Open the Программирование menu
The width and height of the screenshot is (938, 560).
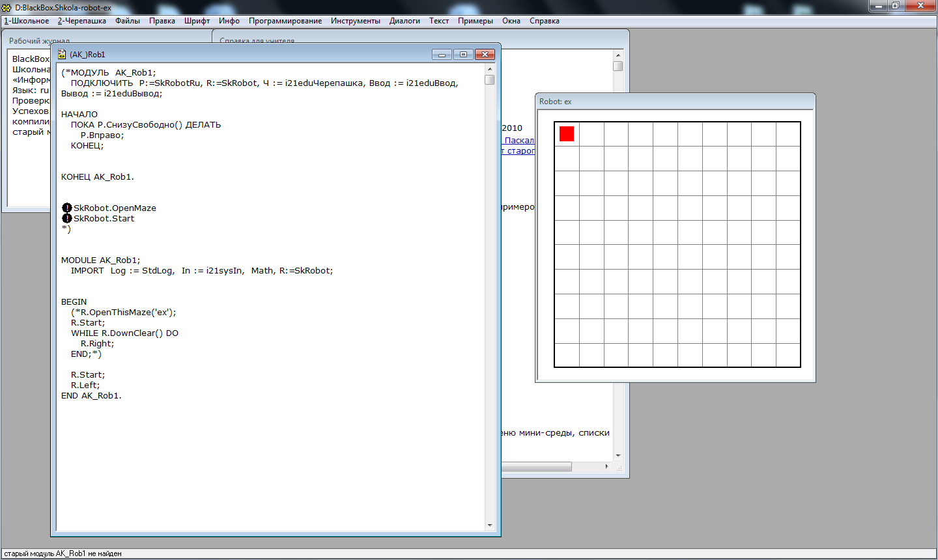point(285,21)
